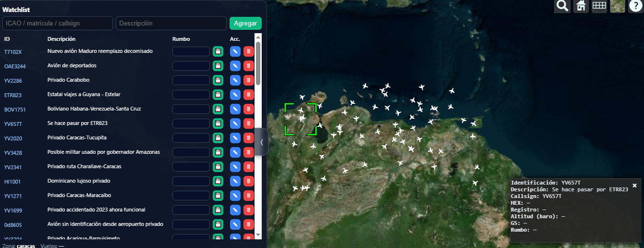Delete the YV2286 watchlist entry
The image size is (644, 248).
(249, 80)
